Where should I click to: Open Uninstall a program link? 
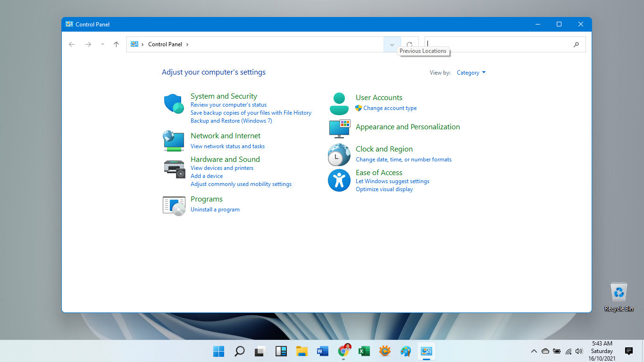click(x=215, y=210)
